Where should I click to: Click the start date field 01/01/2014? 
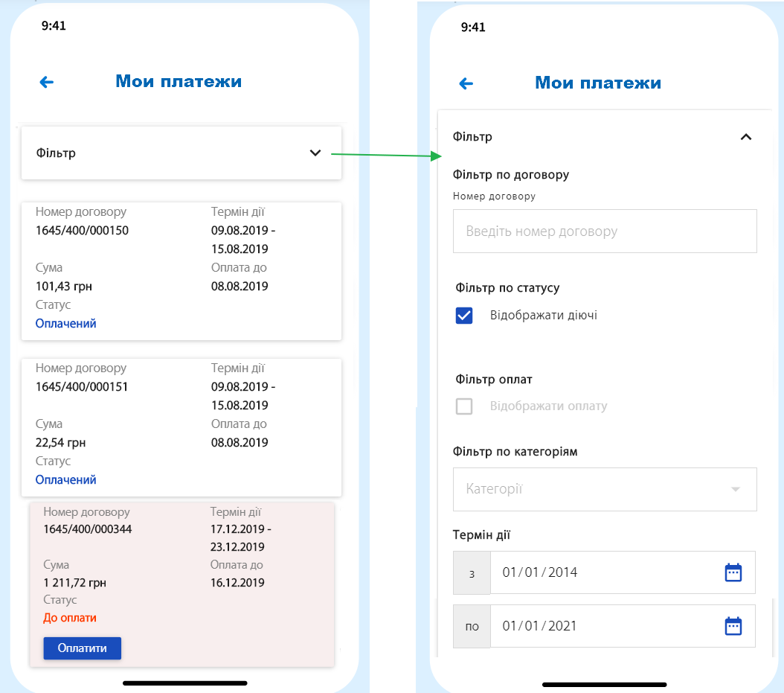603,572
